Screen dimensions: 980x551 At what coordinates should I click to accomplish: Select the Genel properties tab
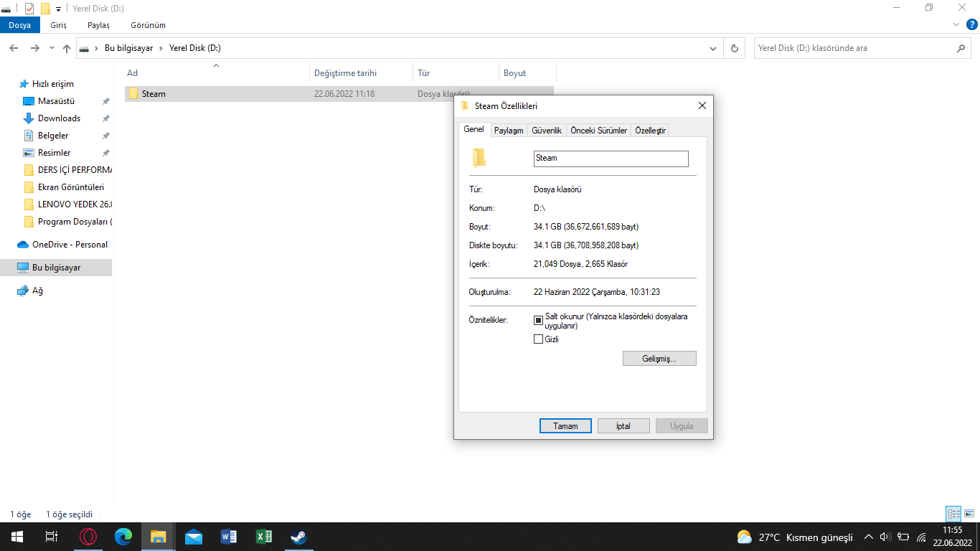tap(474, 129)
